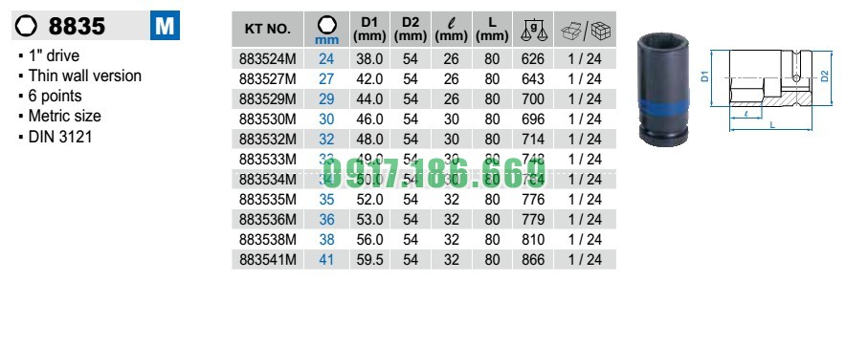Click the blue size 36 value
Viewport: 868px width, 346px height.
pos(326,220)
